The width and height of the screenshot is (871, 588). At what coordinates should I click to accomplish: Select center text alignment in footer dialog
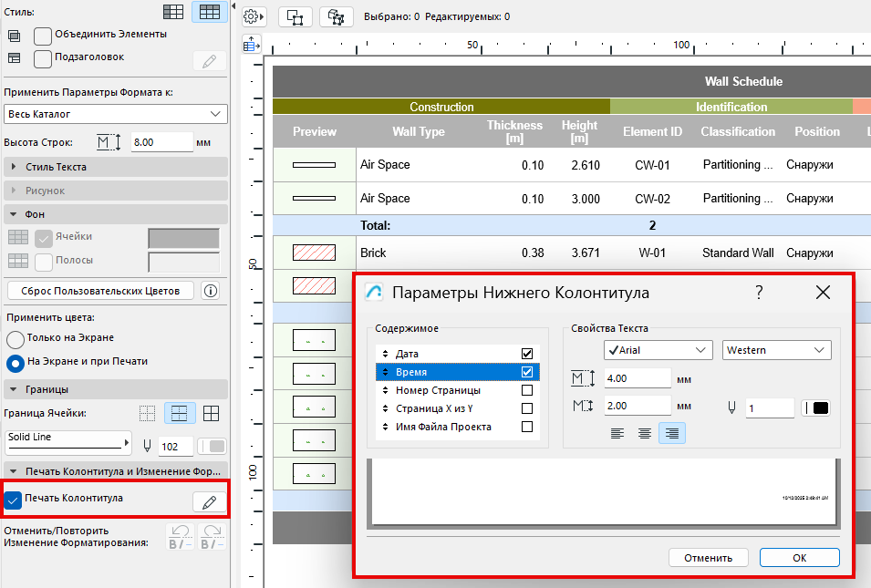click(645, 433)
